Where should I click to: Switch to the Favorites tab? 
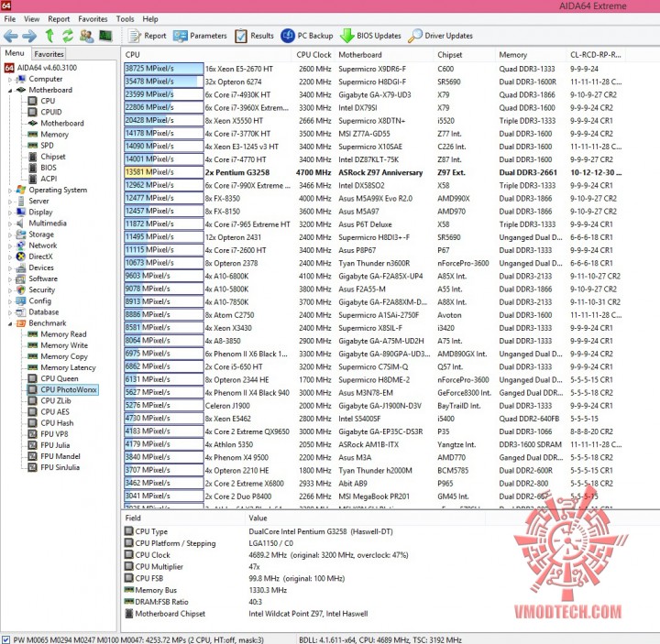(x=49, y=54)
